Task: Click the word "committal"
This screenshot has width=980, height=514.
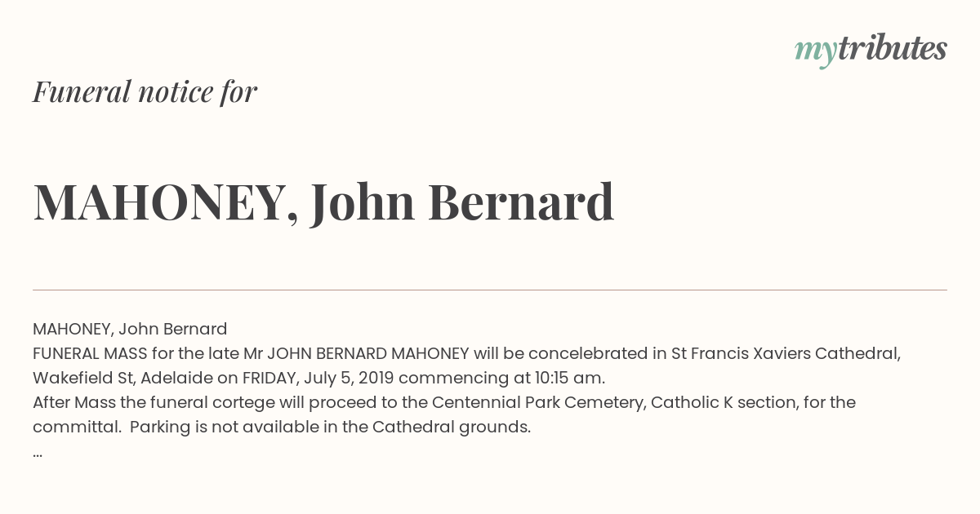Action: tap(75, 427)
